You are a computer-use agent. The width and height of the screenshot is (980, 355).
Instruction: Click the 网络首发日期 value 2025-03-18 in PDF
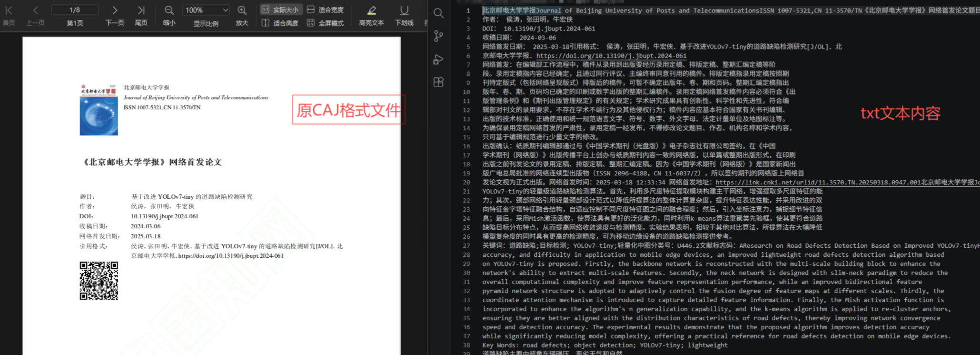point(146,236)
